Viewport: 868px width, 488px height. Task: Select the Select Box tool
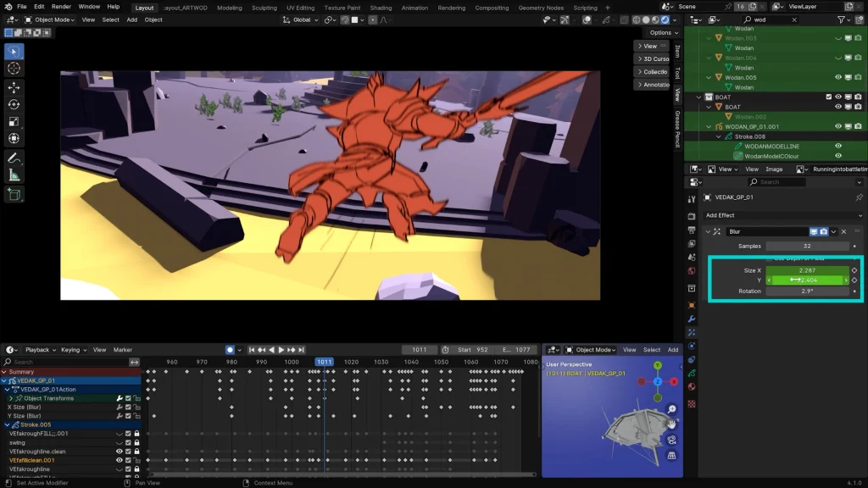click(x=14, y=52)
